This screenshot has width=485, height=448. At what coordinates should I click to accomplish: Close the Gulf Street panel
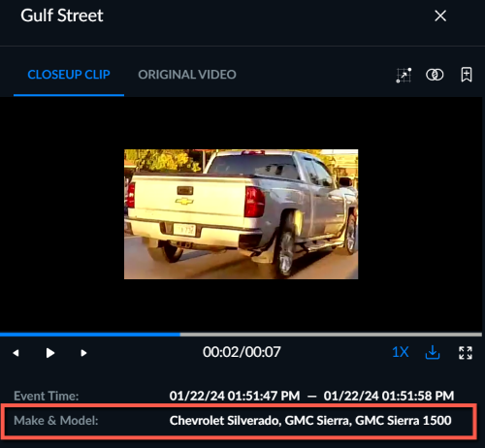click(x=440, y=16)
